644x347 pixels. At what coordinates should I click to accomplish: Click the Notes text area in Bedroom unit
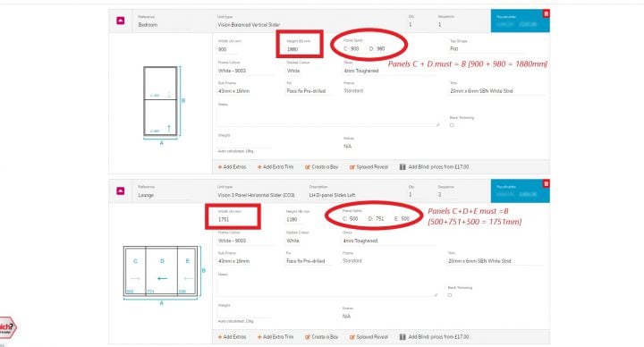(x=327, y=117)
